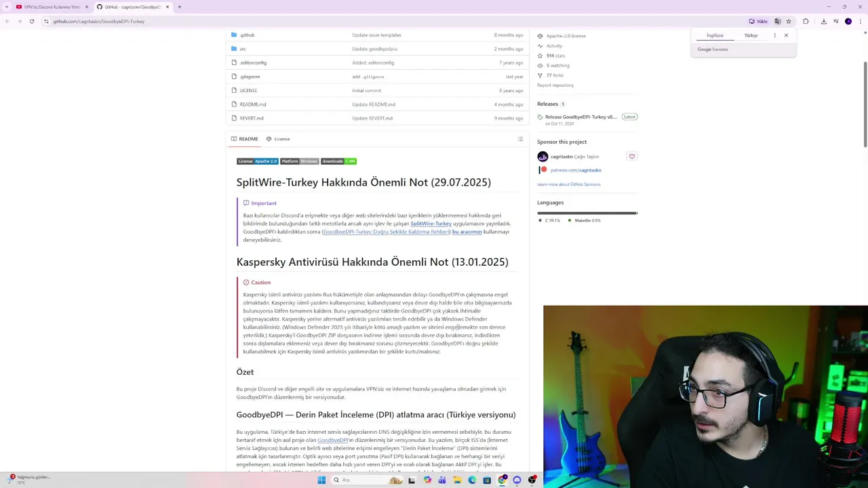Viewport: 868px width, 488px height.
Task: Open the Chrome three-dot menu
Action: (860, 21)
